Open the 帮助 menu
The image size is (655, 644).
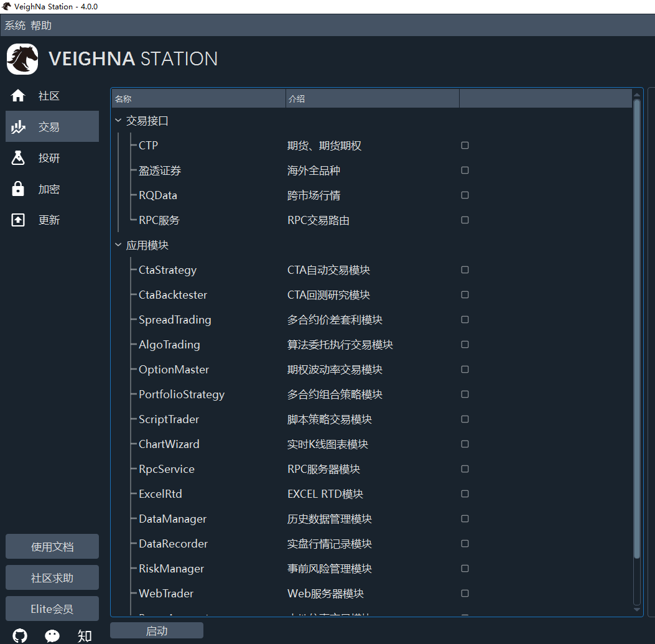[41, 26]
